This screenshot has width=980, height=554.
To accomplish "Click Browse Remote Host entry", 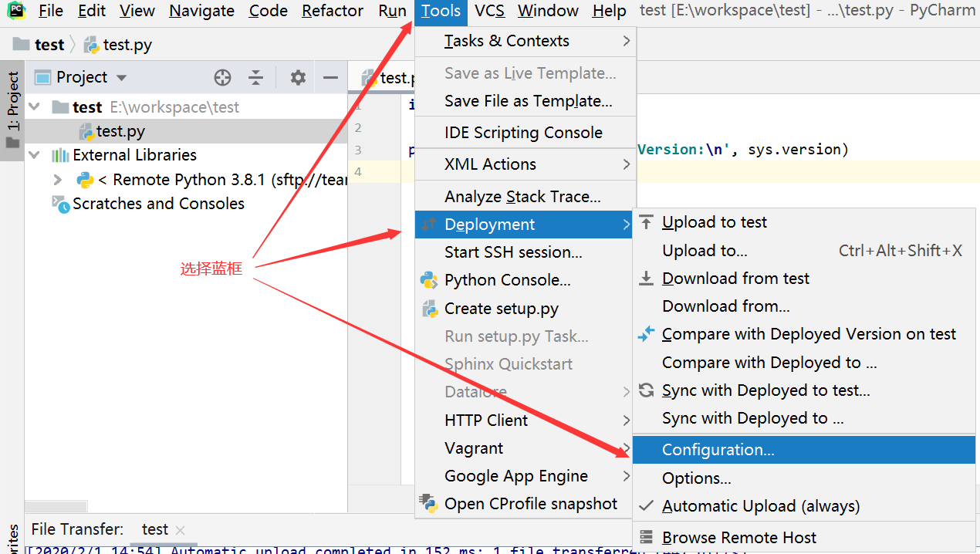I will click(x=738, y=538).
